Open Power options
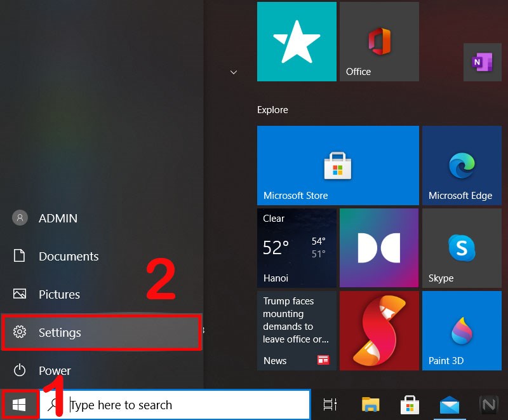The height and width of the screenshot is (420, 508). pyautogui.click(x=55, y=370)
